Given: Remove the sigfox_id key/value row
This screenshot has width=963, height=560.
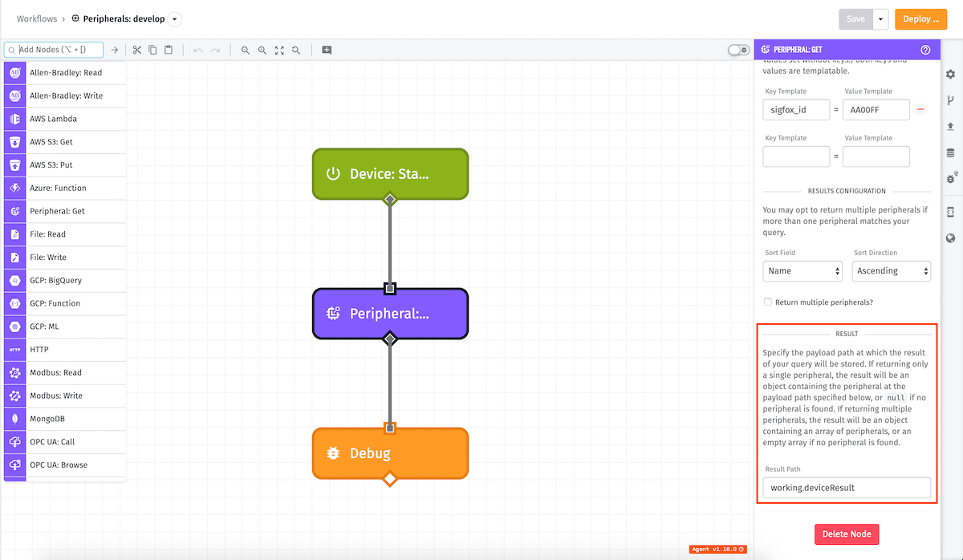Looking at the screenshot, I should (x=920, y=109).
